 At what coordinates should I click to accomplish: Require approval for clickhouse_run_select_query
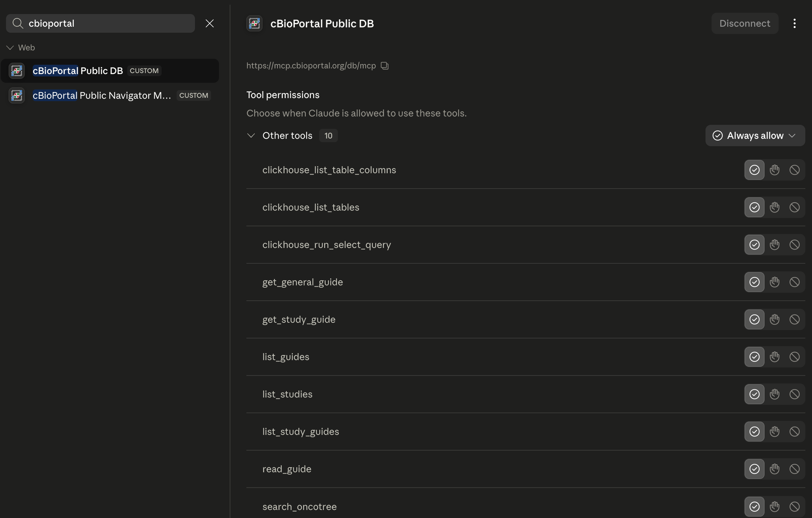pos(775,245)
